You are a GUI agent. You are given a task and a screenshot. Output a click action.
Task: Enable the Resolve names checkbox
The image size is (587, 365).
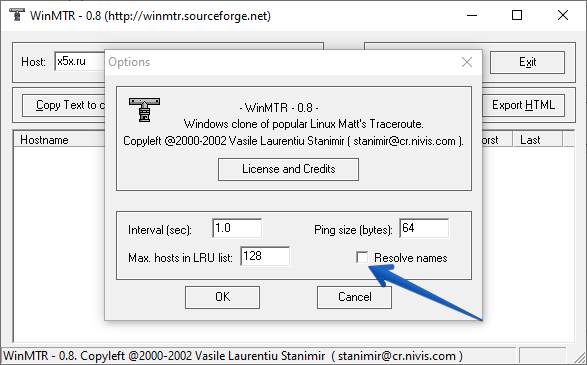(x=362, y=258)
